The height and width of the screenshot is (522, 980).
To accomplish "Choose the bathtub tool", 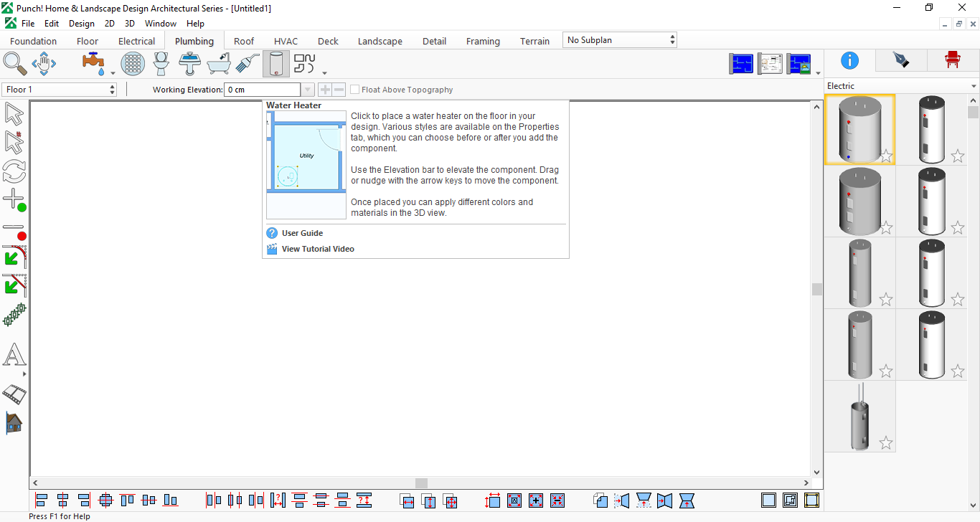I will [219, 63].
